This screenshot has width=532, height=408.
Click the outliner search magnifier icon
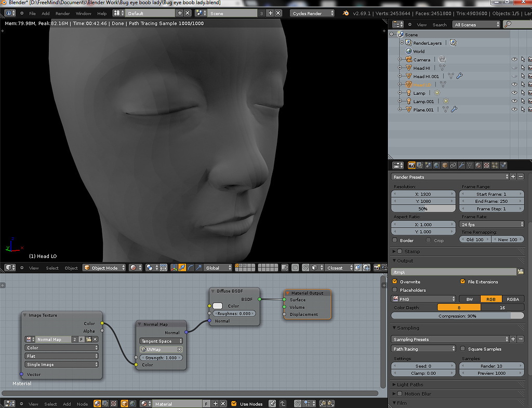tap(508, 24)
